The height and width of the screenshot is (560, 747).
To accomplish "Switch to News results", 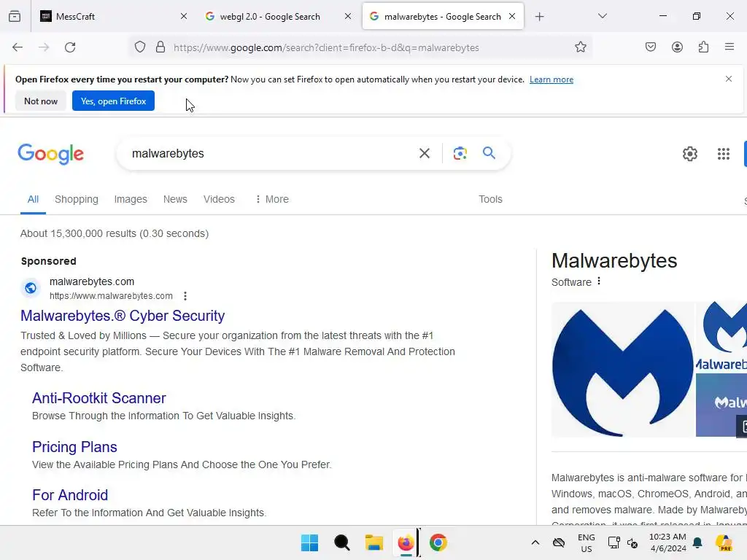I will point(175,199).
